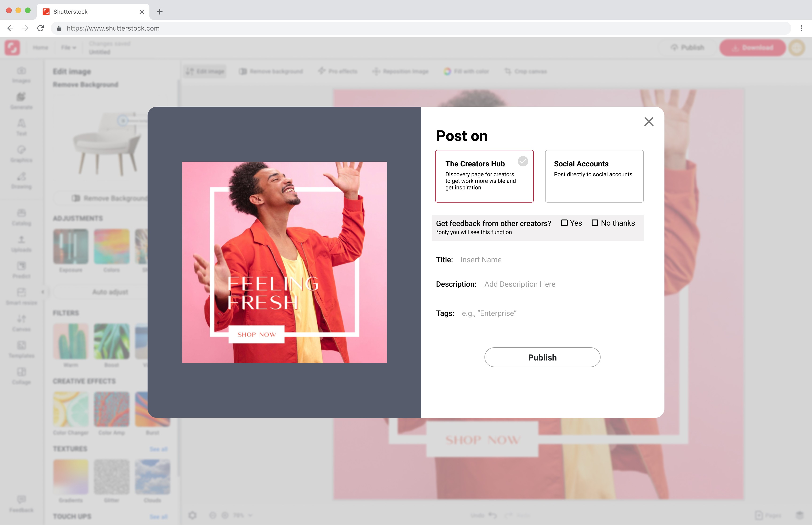This screenshot has width=812, height=525.
Task: Go back in browser history
Action: 10,28
